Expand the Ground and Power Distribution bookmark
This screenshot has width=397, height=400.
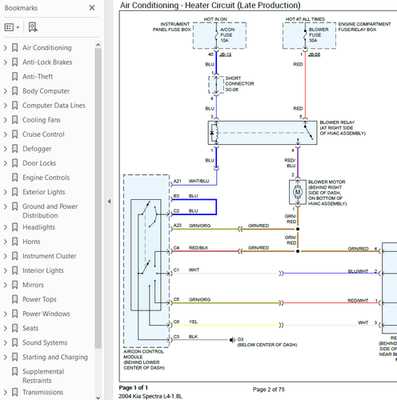tap(5, 206)
